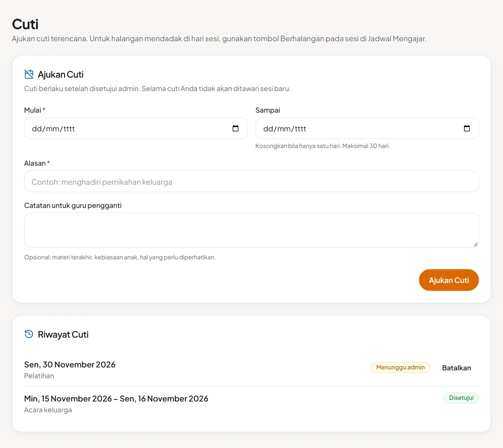Select the 15–16 November 2026 leave entry
Screen dimensions: 503x448
pos(116,399)
